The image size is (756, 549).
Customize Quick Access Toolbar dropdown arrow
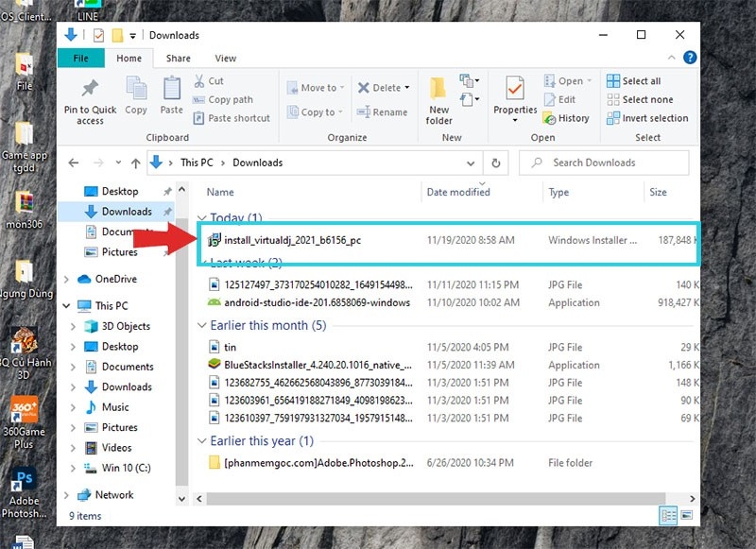coord(132,36)
